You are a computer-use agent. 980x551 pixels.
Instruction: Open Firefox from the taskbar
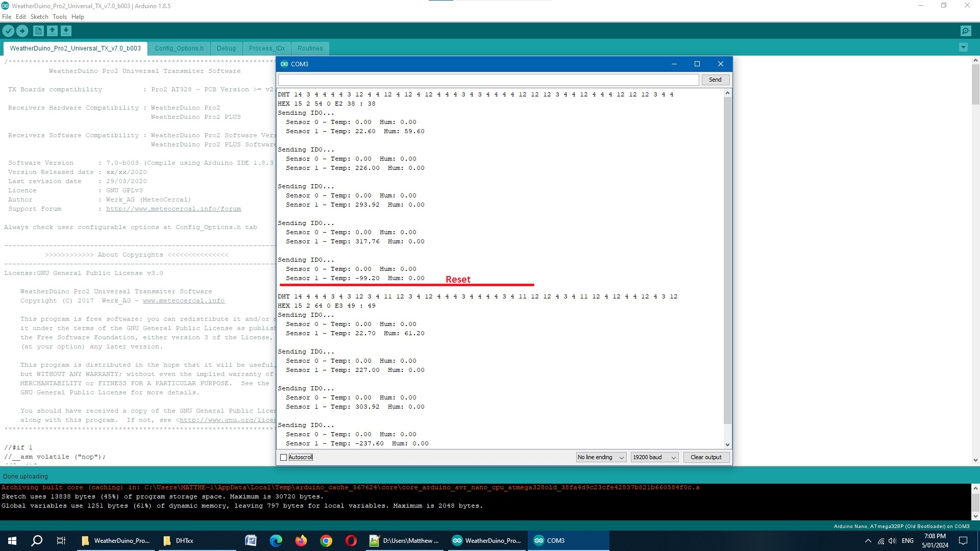[x=301, y=541]
